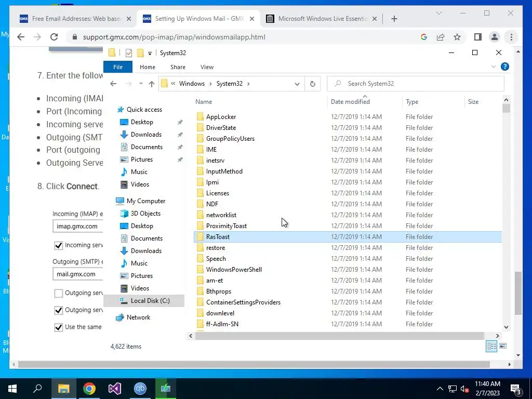Click the New folder quick access icon
This screenshot has width=532, height=399.
[x=140, y=53]
